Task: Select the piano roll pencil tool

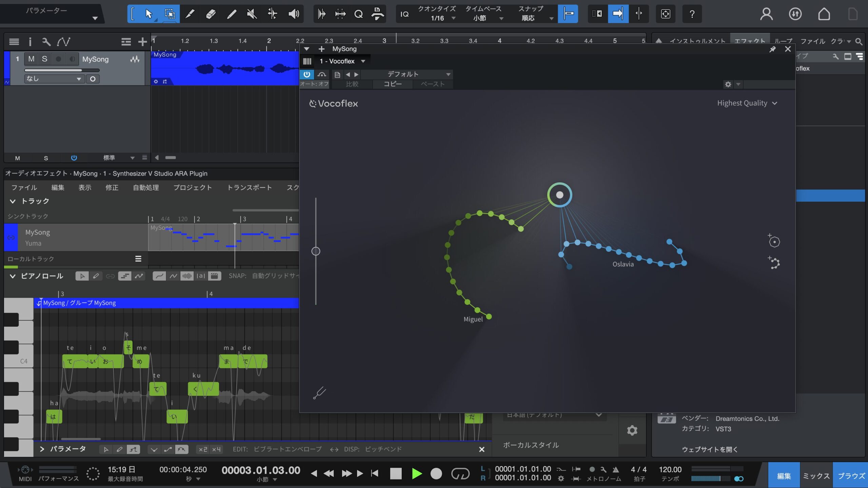Action: [x=96, y=276]
